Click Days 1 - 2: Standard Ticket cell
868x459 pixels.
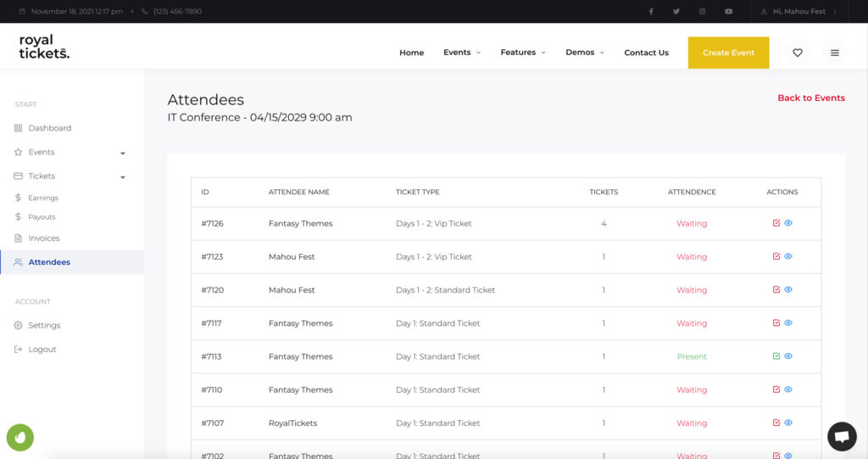pyautogui.click(x=445, y=290)
